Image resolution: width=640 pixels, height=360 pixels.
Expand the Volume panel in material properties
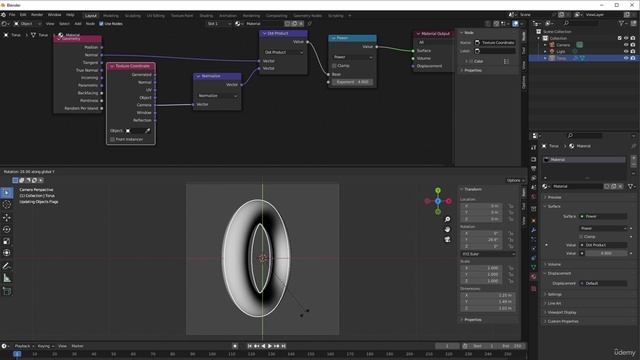[553, 264]
